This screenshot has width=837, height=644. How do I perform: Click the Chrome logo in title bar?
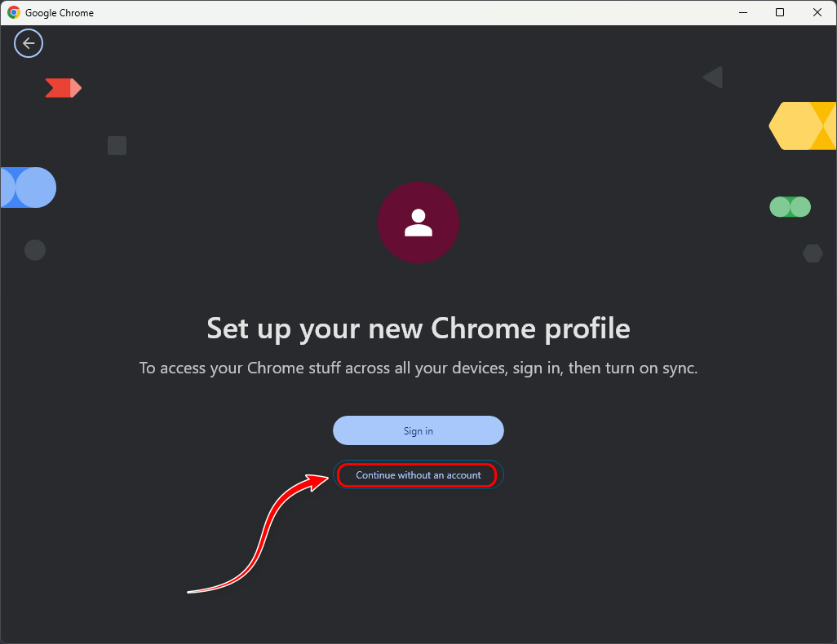14,13
